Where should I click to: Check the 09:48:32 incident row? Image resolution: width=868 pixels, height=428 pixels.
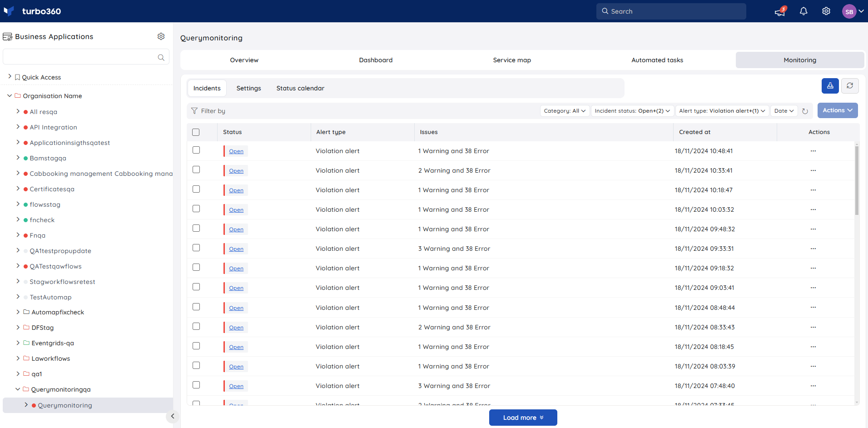pos(196,228)
